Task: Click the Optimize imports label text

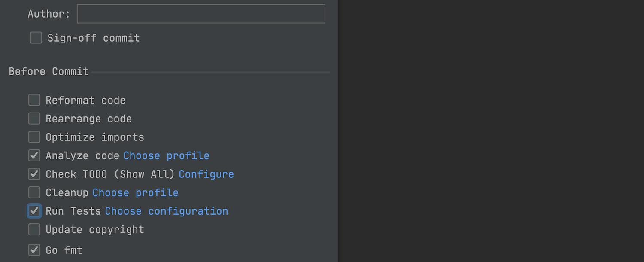Action: (x=95, y=137)
